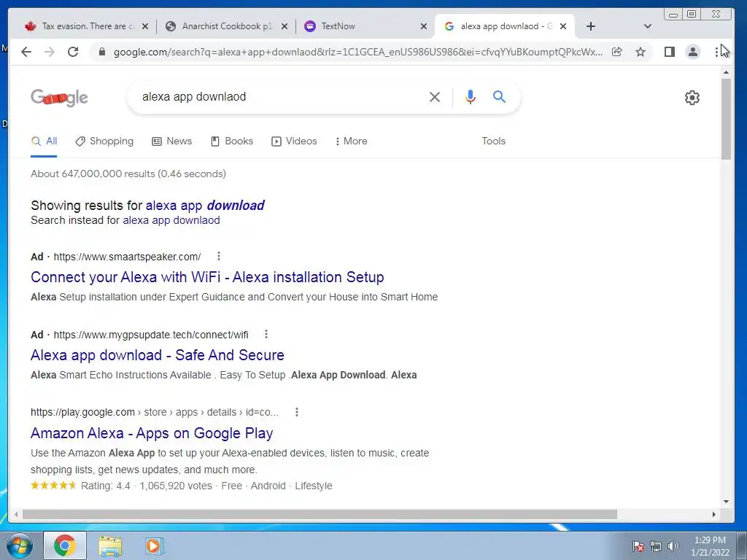Viewport: 747px width, 560px height.
Task: Click the Chrome taskbar icon
Action: pyautogui.click(x=65, y=545)
